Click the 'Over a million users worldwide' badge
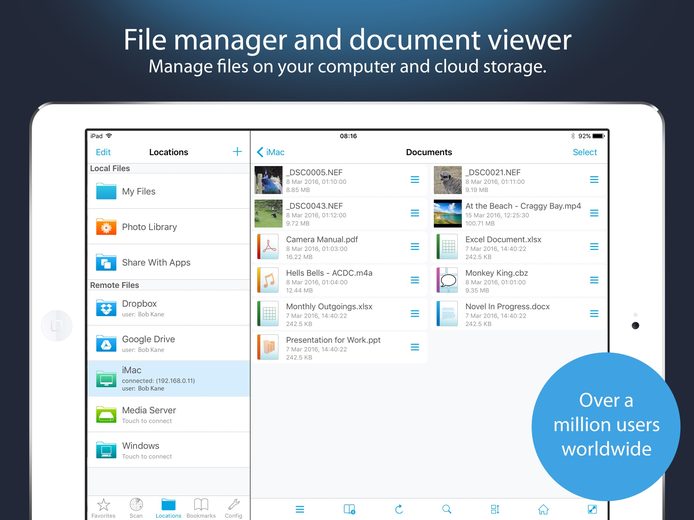694x520 pixels. [x=606, y=426]
